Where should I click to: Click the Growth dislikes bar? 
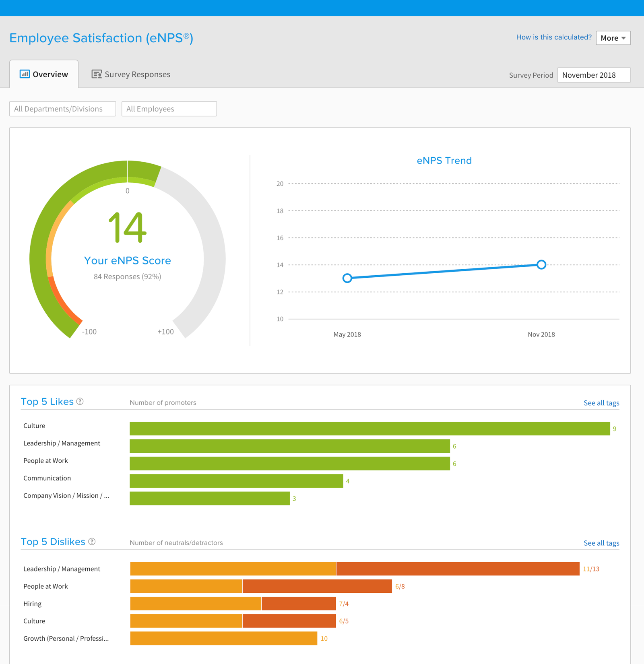(224, 638)
